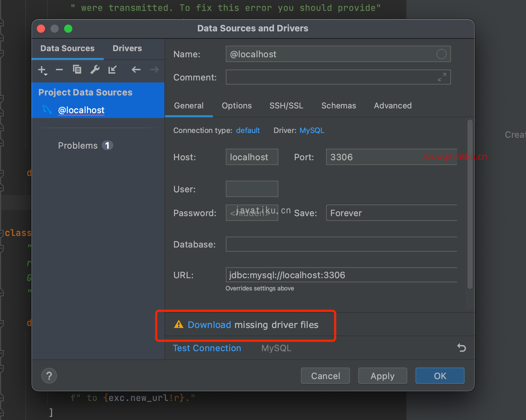Screen dimensions: 526x420
Task: Open the Problems list entry
Action: tap(78, 146)
